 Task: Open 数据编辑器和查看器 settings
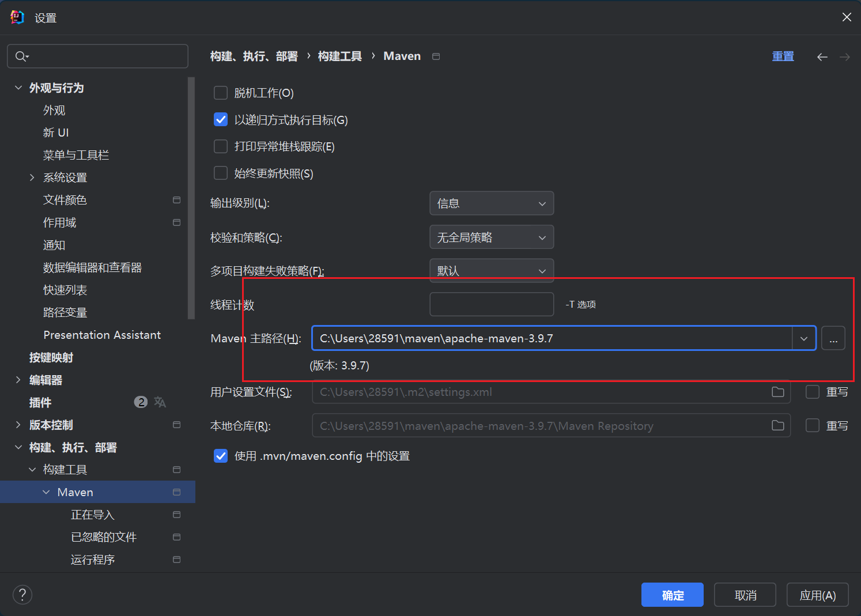click(93, 267)
